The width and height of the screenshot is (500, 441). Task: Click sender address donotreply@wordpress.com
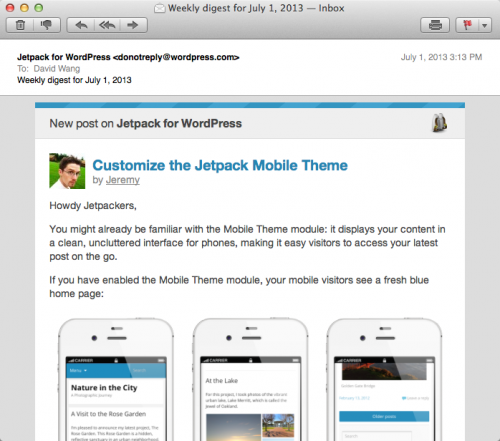tap(176, 57)
